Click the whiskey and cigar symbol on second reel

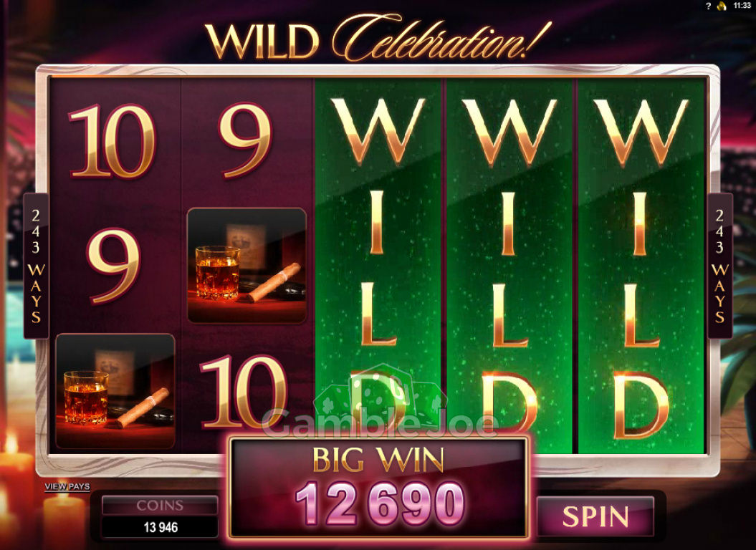point(247,265)
